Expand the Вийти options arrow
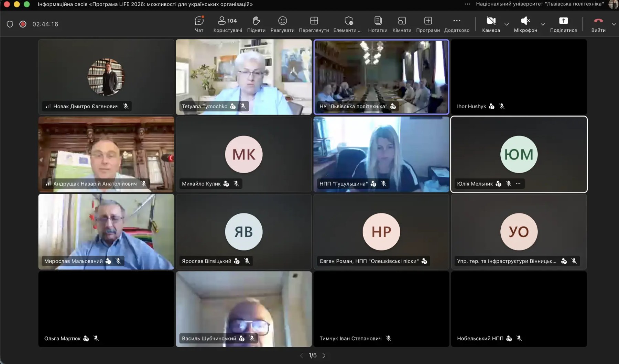This screenshot has width=619, height=364. (614, 24)
